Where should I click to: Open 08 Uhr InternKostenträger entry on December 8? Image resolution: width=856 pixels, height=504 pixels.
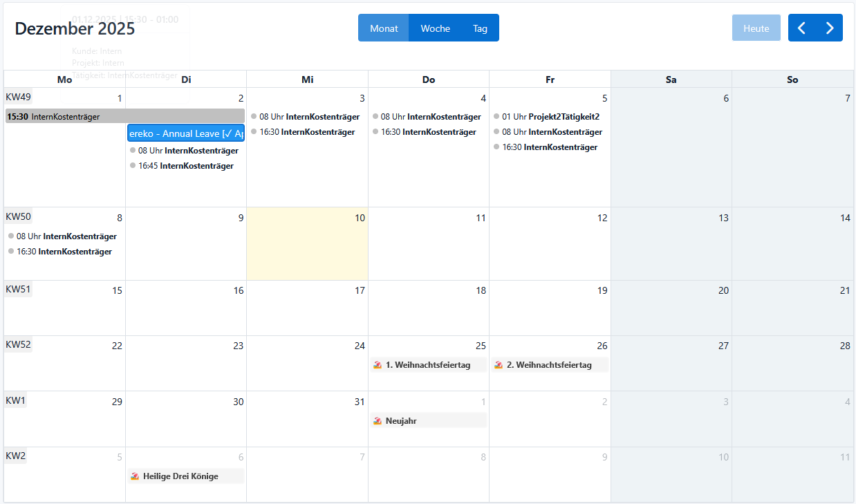(66, 236)
